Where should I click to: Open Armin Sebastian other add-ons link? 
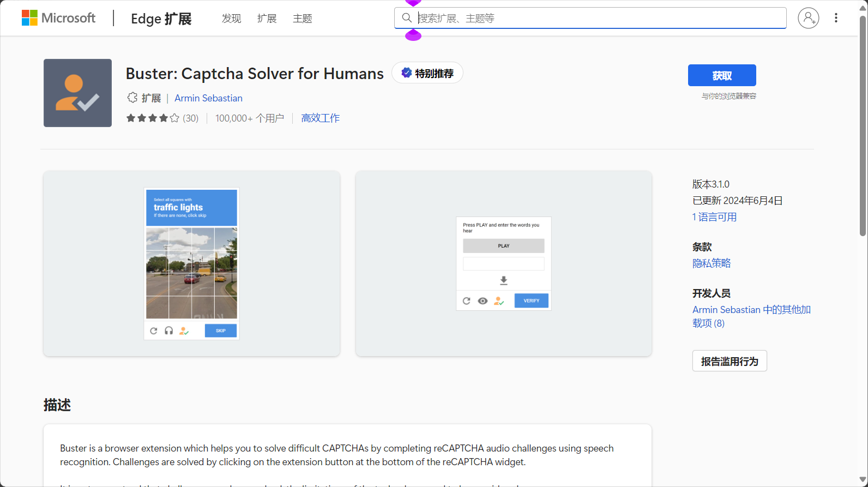[751, 316]
